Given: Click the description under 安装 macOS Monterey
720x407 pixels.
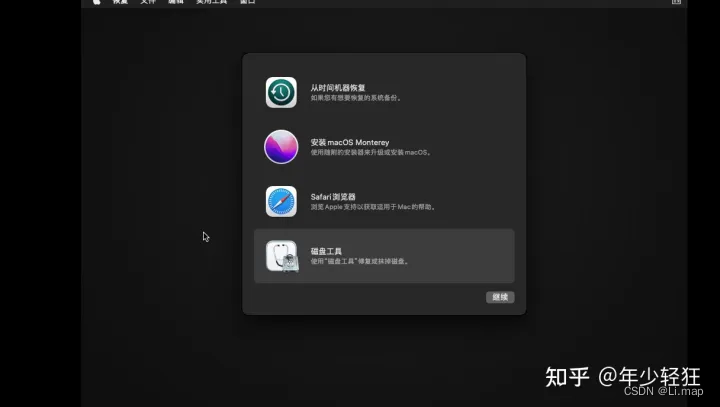Looking at the screenshot, I should 371,152.
